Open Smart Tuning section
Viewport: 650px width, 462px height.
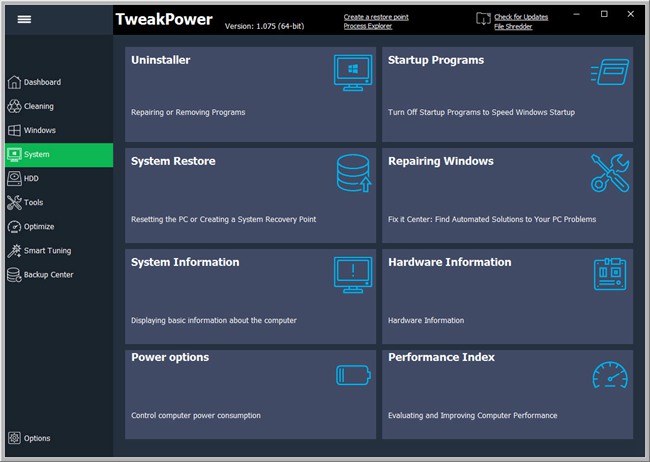tap(47, 250)
